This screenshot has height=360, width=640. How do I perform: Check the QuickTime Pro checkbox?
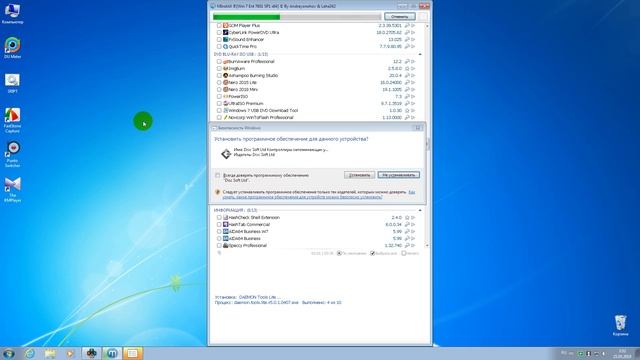pyautogui.click(x=219, y=47)
